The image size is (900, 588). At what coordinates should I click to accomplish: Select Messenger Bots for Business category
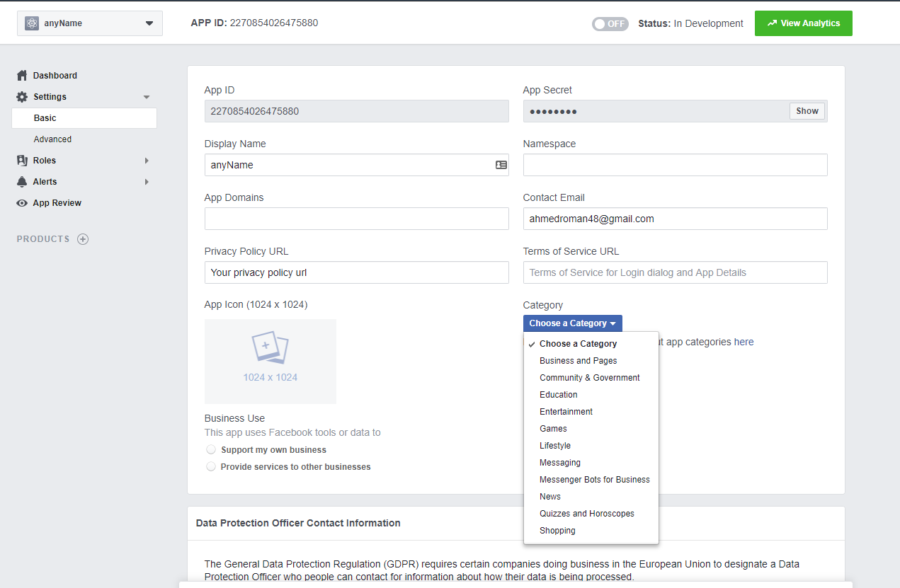[x=594, y=480]
